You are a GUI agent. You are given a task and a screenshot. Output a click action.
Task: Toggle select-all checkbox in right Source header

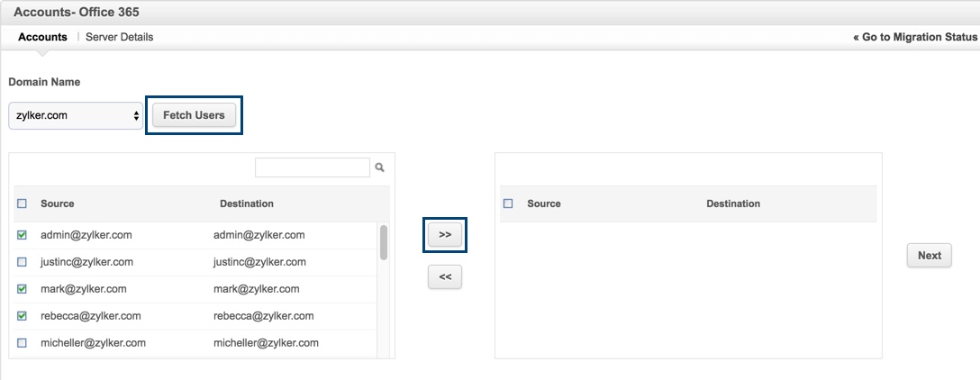tap(508, 204)
